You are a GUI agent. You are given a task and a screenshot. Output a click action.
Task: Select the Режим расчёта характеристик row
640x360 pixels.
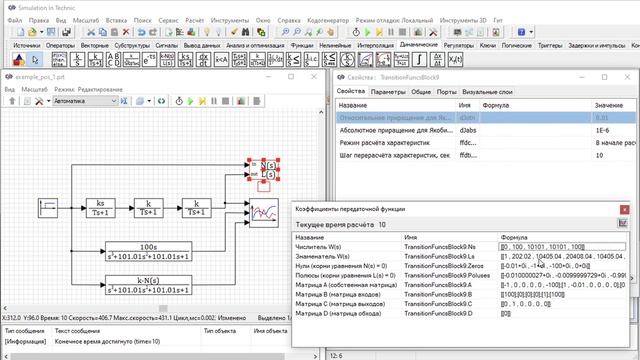pyautogui.click(x=486, y=143)
